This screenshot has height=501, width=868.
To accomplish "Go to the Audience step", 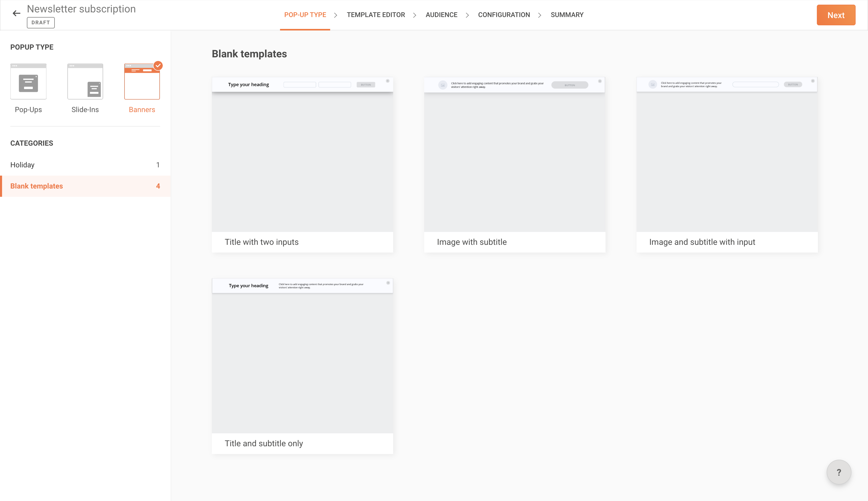I will click(x=441, y=15).
